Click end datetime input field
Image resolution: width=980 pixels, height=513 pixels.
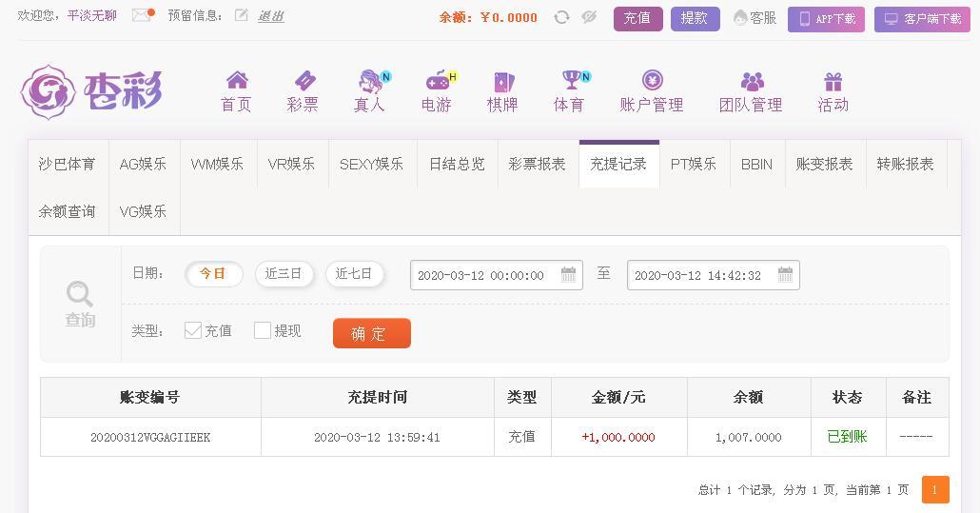coord(714,275)
